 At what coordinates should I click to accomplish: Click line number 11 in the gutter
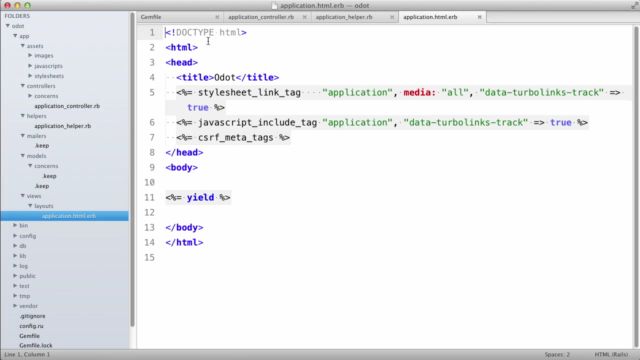coord(149,198)
